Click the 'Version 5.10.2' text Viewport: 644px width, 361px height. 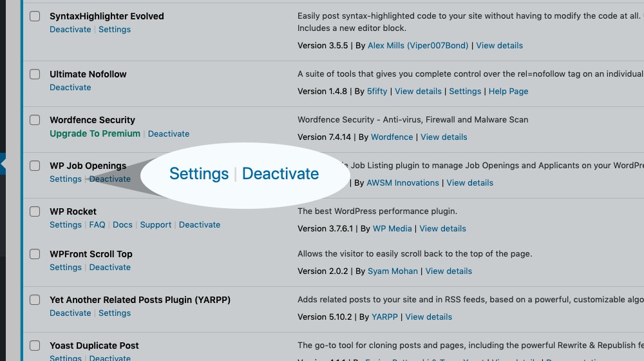click(325, 317)
